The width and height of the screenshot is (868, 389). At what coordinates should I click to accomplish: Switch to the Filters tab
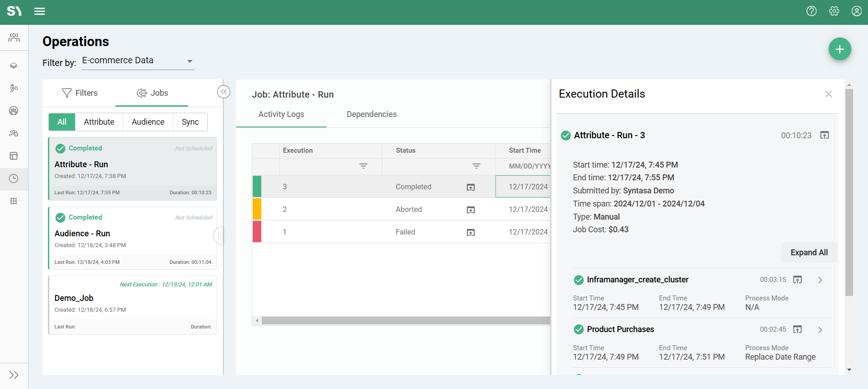tap(80, 93)
